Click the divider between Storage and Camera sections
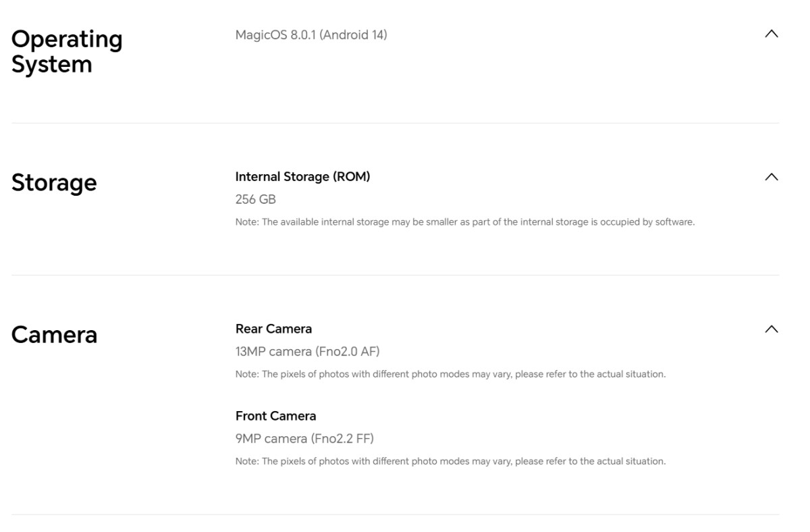Image resolution: width=810 pixels, height=532 pixels. (396, 275)
